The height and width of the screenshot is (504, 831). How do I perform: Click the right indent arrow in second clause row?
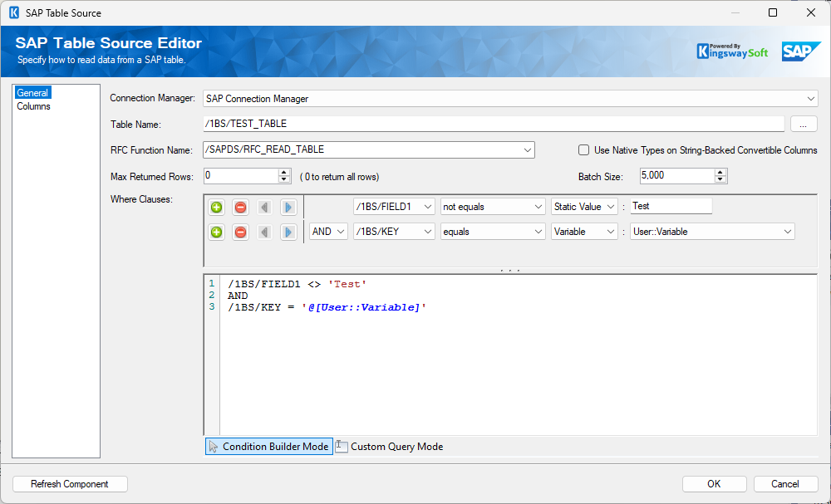(288, 232)
